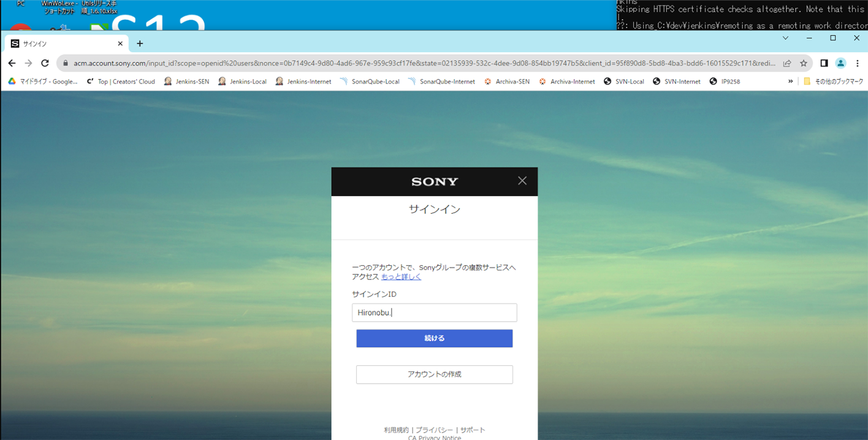868x440 pixels.
Task: Open the SonarQube-Internet bookmark
Action: (x=441, y=82)
